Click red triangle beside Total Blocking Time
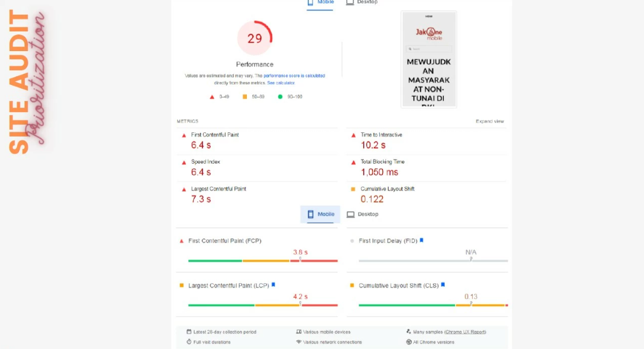644x349 pixels. tap(353, 162)
